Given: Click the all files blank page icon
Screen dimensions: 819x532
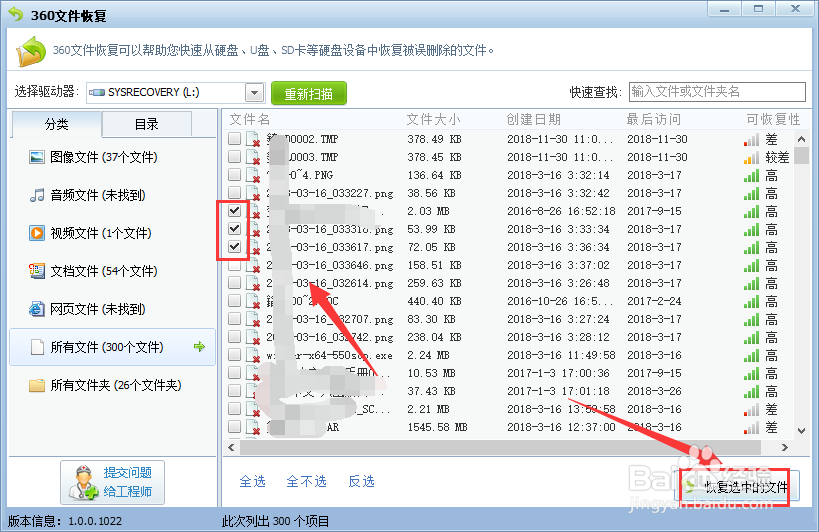Looking at the screenshot, I should [x=37, y=347].
